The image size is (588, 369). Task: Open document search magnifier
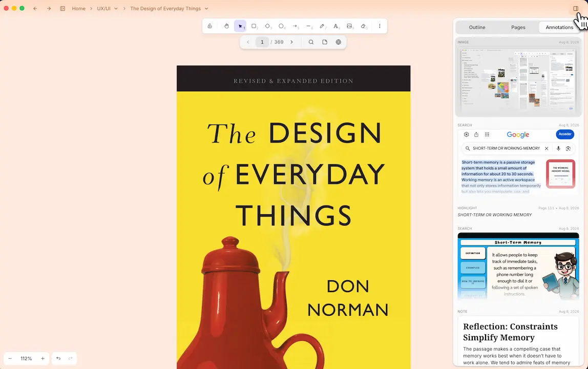311,42
